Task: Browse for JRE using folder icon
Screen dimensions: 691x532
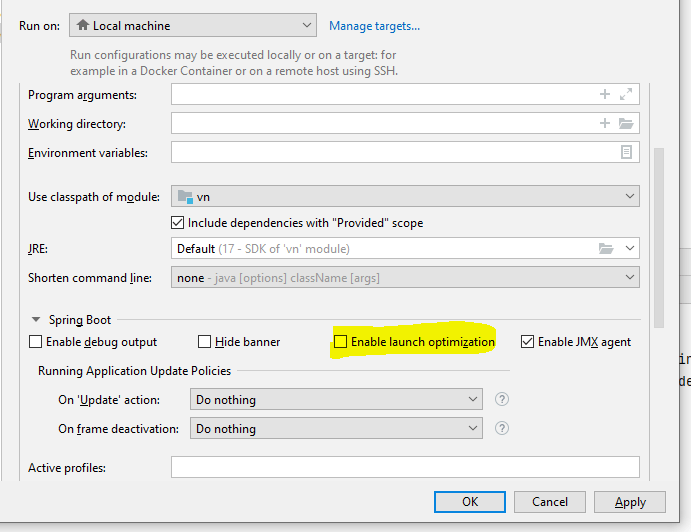Action: [x=606, y=249]
